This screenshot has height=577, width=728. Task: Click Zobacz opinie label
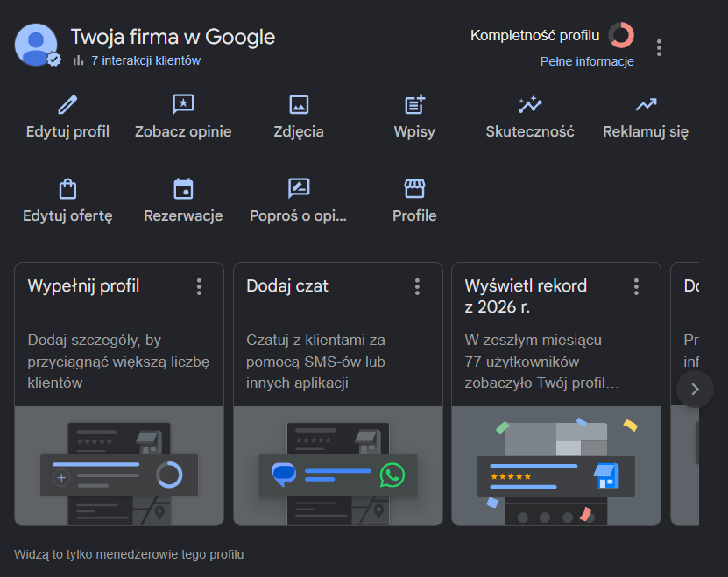pyautogui.click(x=183, y=131)
